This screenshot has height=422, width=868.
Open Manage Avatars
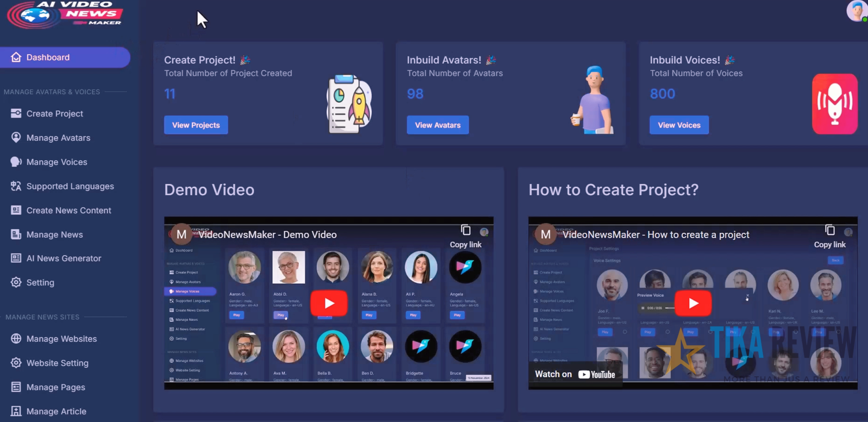58,138
